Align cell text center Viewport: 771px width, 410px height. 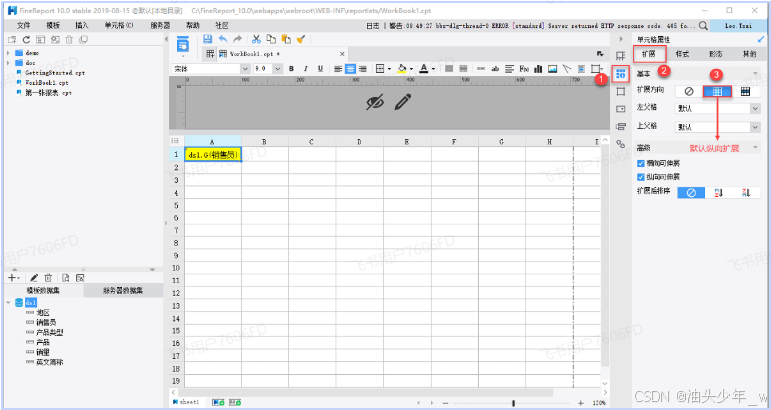[350, 69]
